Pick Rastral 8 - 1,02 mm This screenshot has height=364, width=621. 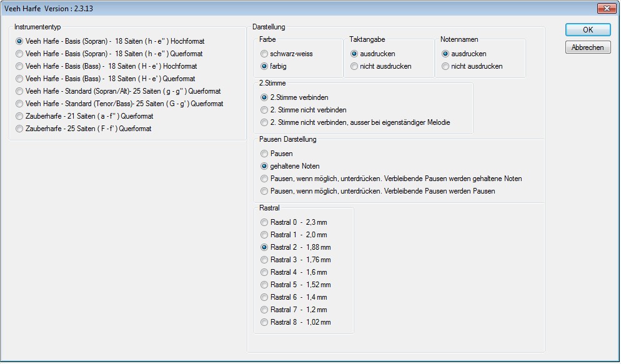point(265,323)
